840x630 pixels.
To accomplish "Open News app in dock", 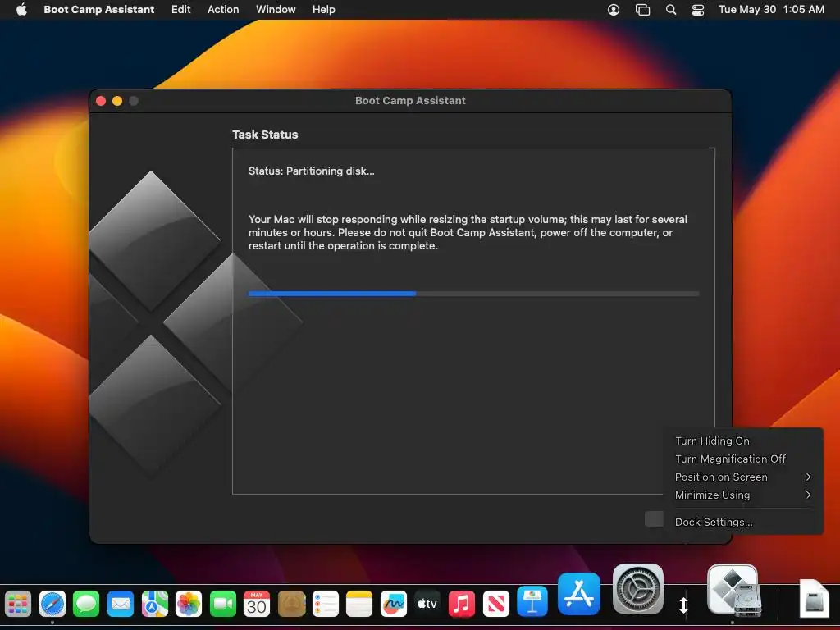I will (x=496, y=605).
